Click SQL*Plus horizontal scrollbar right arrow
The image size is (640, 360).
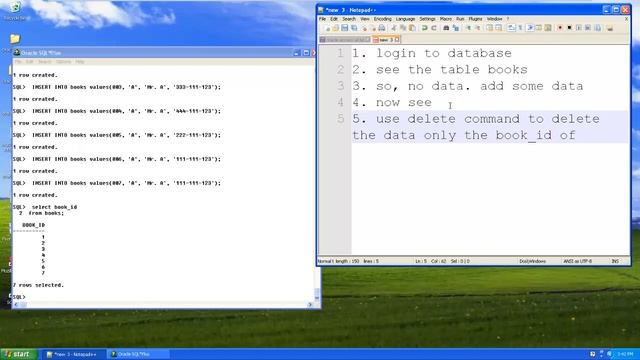310,304
